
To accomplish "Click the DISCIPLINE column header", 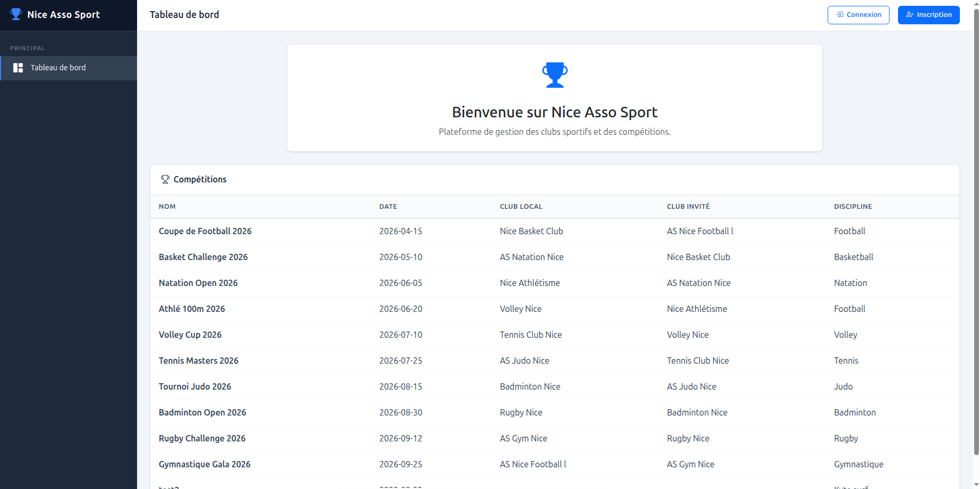I will [853, 207].
